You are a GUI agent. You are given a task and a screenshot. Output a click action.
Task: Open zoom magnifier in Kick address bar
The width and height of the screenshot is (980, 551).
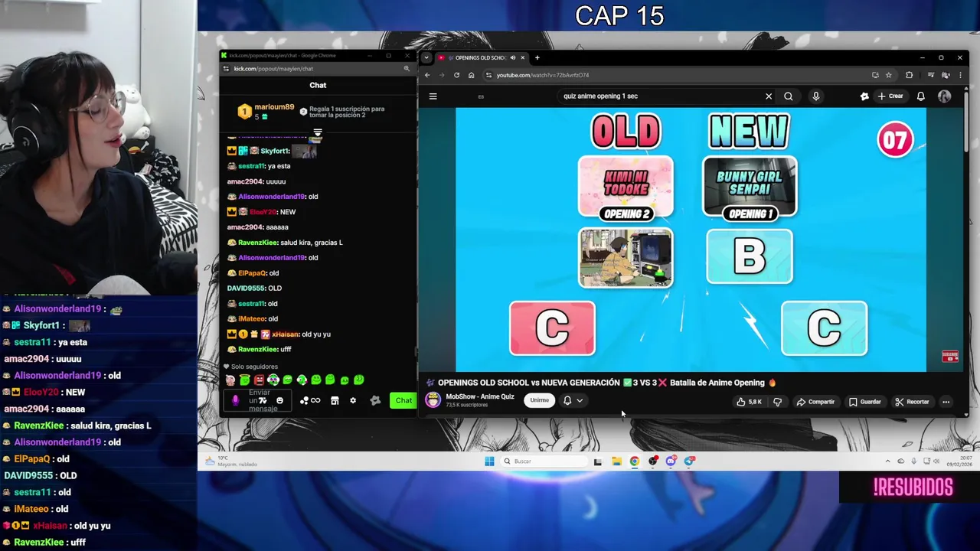[407, 69]
